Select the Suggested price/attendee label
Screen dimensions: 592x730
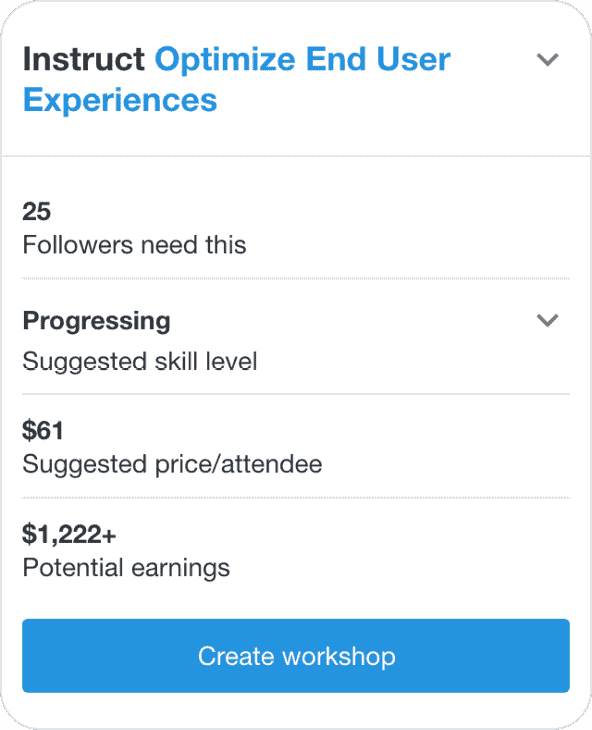172,464
